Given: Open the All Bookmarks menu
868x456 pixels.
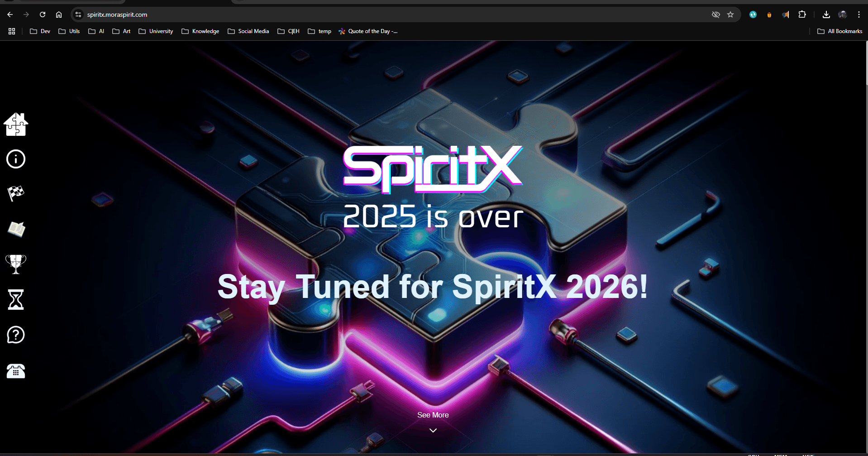Looking at the screenshot, I should pos(840,31).
